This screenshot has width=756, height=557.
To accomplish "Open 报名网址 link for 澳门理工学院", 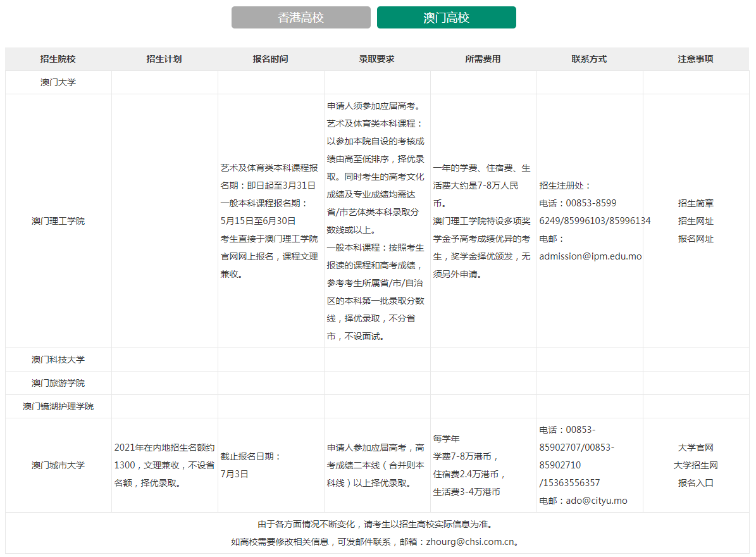I will (696, 239).
